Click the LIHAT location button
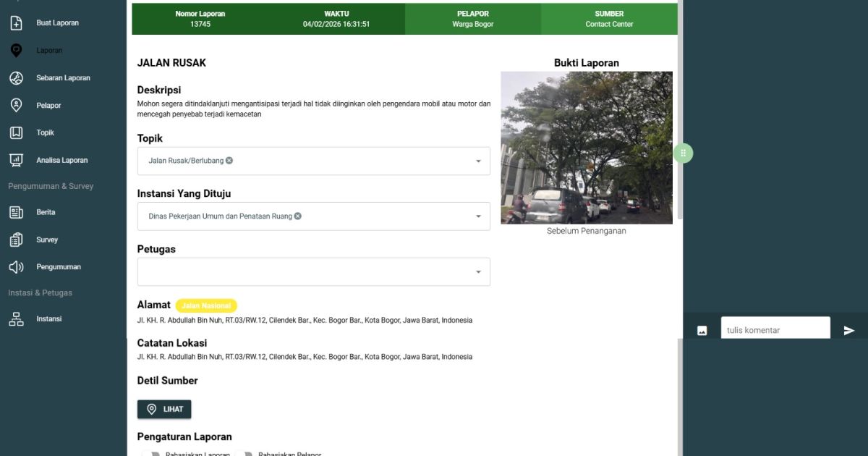Viewport: 868px width, 456px height. coord(164,409)
